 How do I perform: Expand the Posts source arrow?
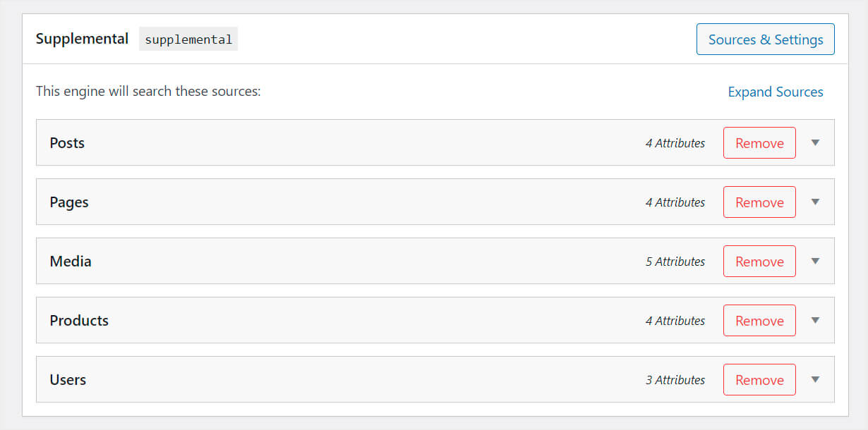pos(815,143)
